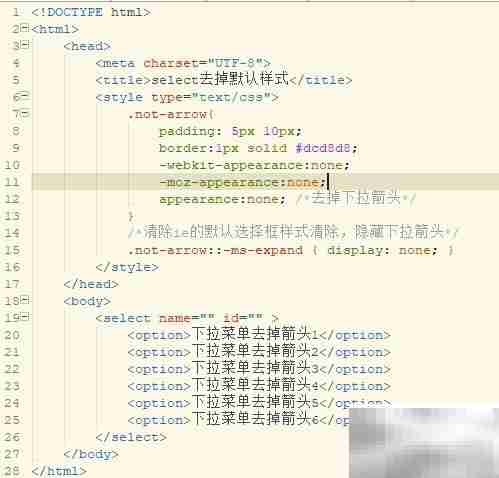Collapse the select fold marker on line 19
This screenshot has height=478, width=499.
click(x=25, y=316)
